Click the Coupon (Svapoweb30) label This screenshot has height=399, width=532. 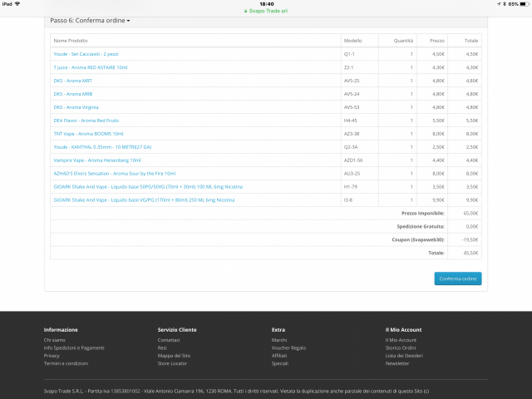pyautogui.click(x=418, y=239)
